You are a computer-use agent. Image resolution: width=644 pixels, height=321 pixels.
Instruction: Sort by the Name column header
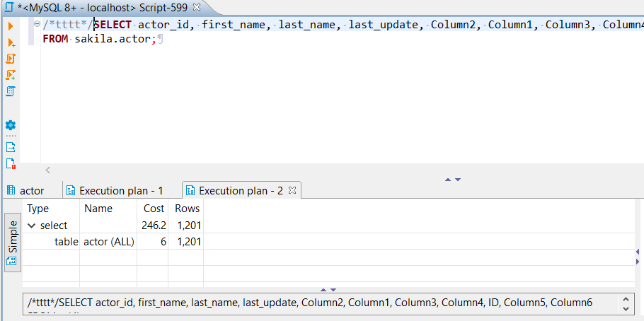[x=108, y=209]
